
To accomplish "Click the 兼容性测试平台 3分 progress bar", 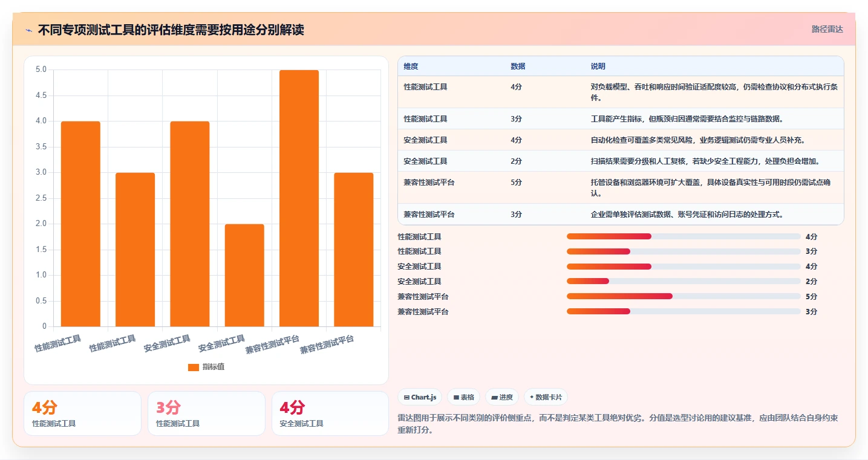I will pyautogui.click(x=684, y=311).
